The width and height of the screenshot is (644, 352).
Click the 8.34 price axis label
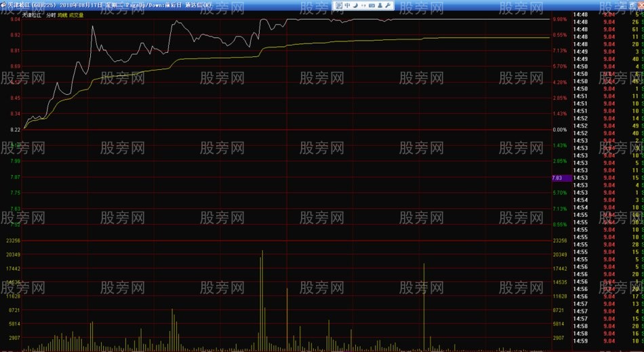pyautogui.click(x=15, y=114)
